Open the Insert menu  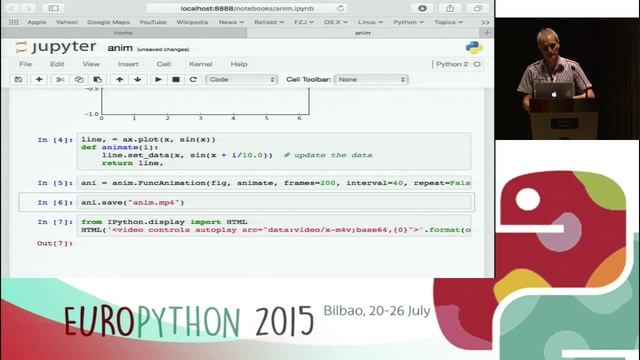pyautogui.click(x=128, y=64)
